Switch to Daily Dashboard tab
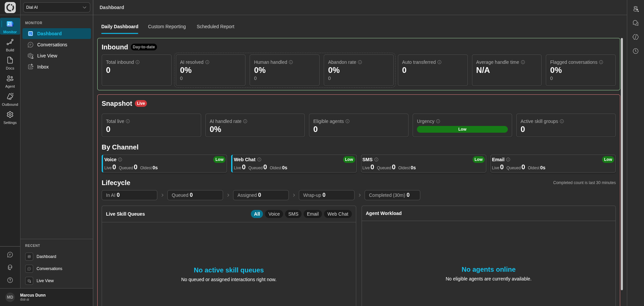 coord(120,27)
